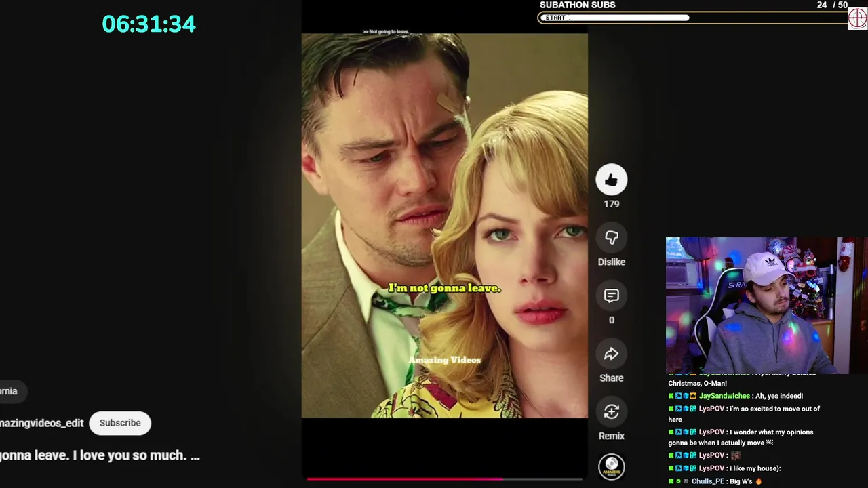Click the Dislike thumbs-down icon
Screen dimensions: 868x488
pos(611,238)
